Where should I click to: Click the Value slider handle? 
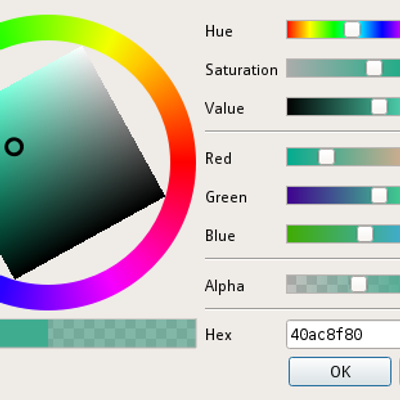point(379,107)
